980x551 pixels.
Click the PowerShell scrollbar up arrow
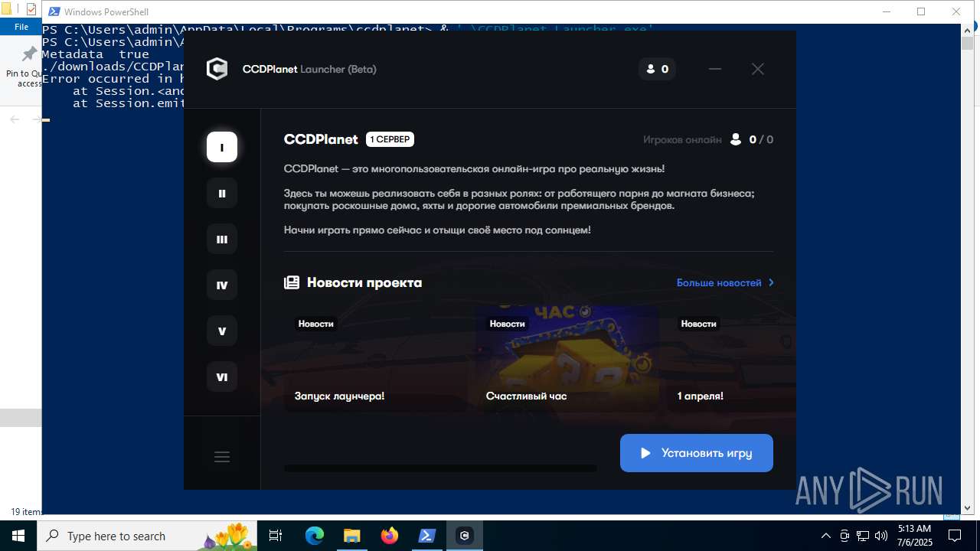[968, 30]
